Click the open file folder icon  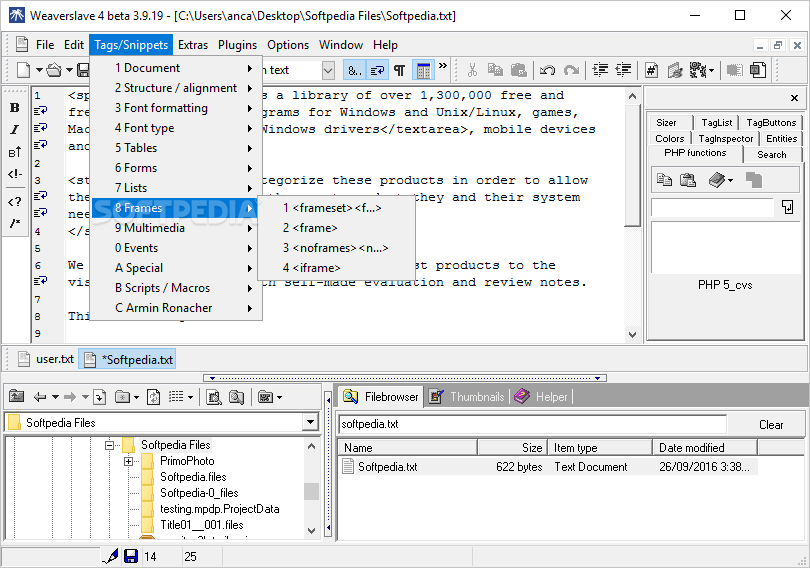pos(54,70)
